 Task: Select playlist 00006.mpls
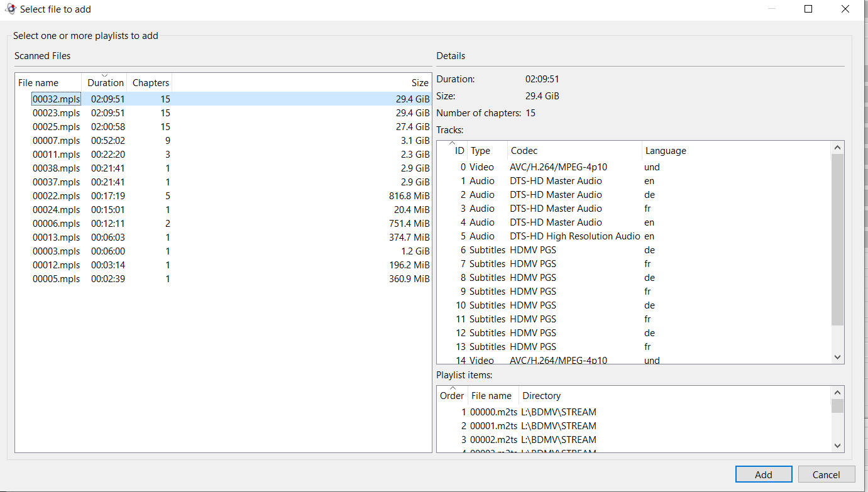pos(223,224)
